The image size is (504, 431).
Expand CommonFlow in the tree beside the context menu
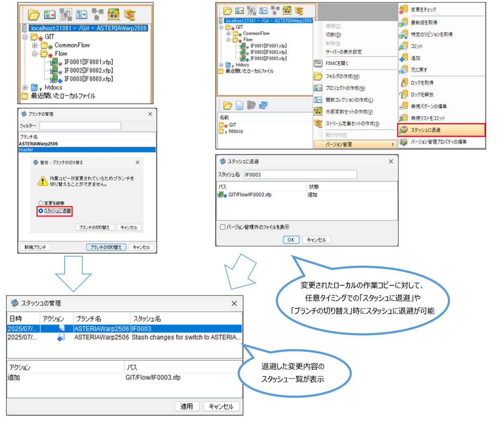[x=228, y=34]
